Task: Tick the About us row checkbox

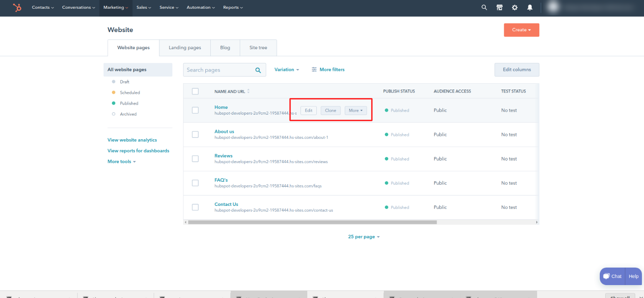Action: tap(195, 135)
